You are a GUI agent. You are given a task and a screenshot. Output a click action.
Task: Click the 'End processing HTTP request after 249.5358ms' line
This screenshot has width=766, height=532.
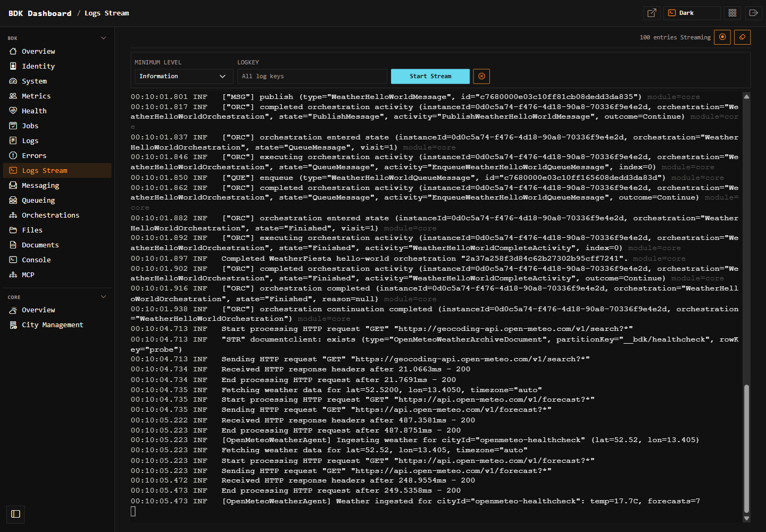click(x=296, y=491)
